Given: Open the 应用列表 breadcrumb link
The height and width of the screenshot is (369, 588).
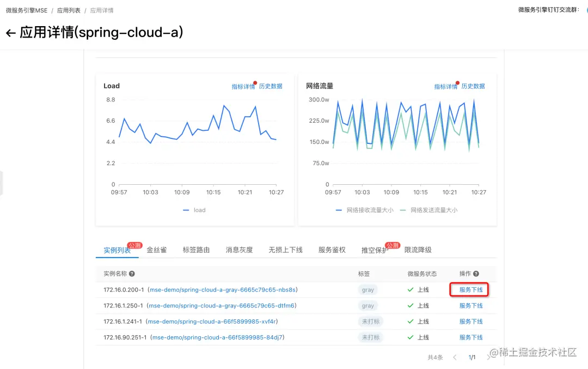Looking at the screenshot, I should tap(69, 10).
